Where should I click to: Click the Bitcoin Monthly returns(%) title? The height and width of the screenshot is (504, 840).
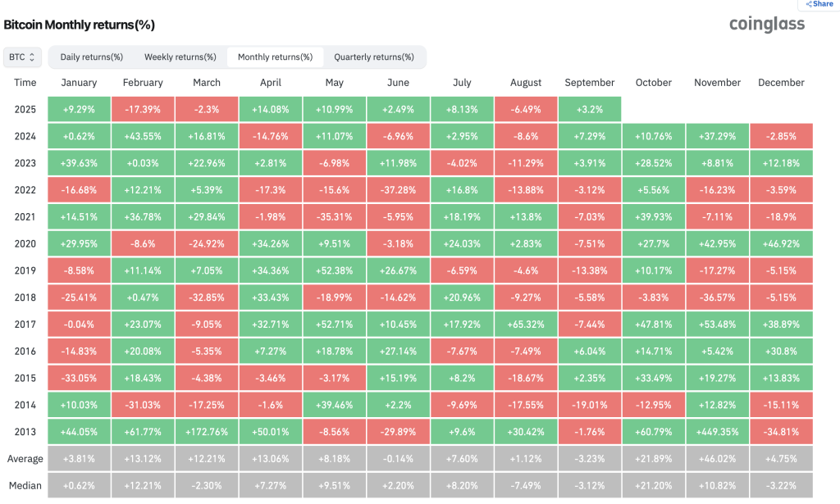(x=80, y=25)
